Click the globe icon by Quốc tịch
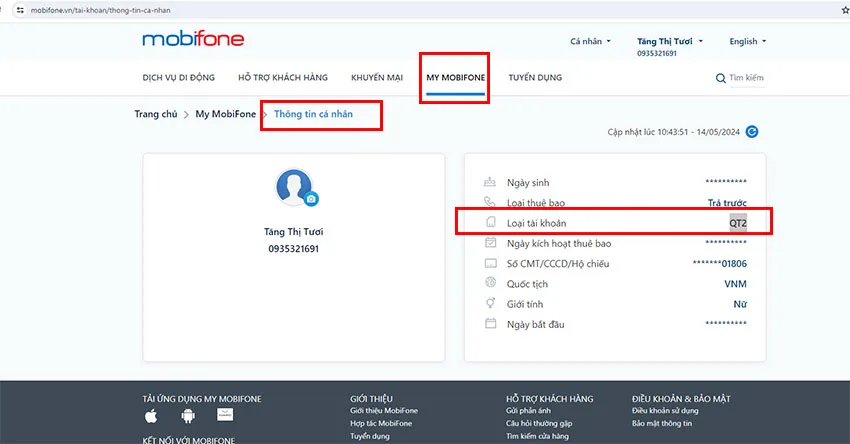 coord(491,282)
